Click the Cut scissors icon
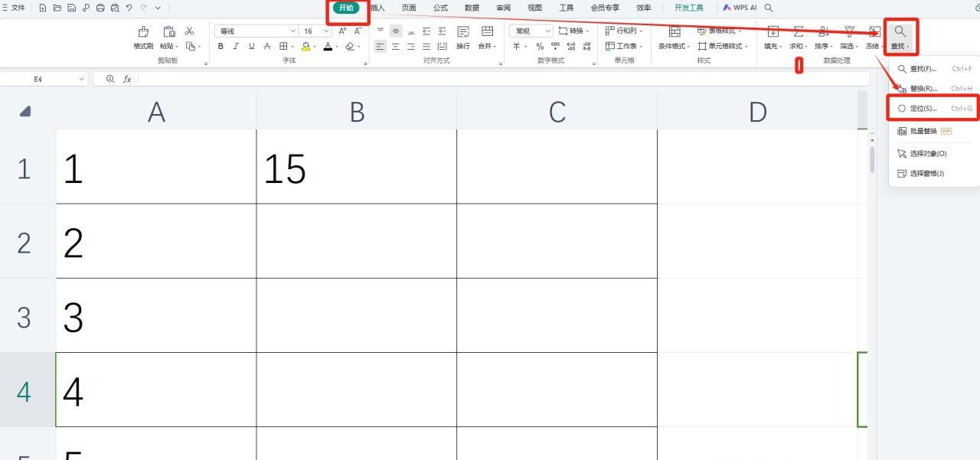Screen dimensions: 980x460 click(x=190, y=31)
